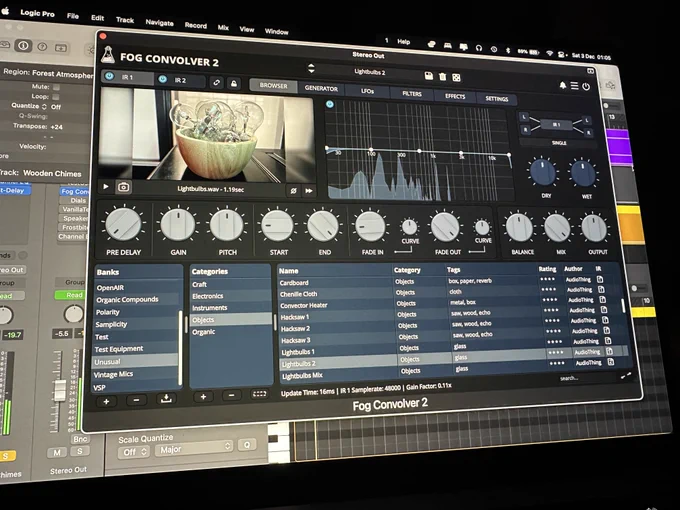Click the plugin power icon next to the menu icon
Screen dimensions: 680x510
[586, 87]
